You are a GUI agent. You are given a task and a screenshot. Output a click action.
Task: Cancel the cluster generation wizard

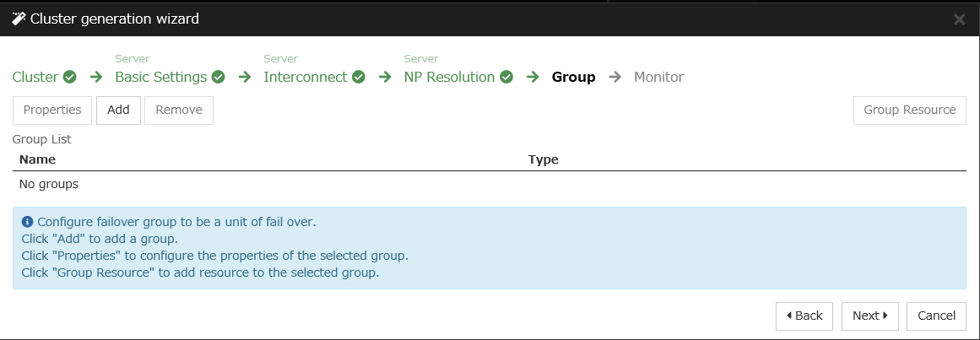point(936,316)
